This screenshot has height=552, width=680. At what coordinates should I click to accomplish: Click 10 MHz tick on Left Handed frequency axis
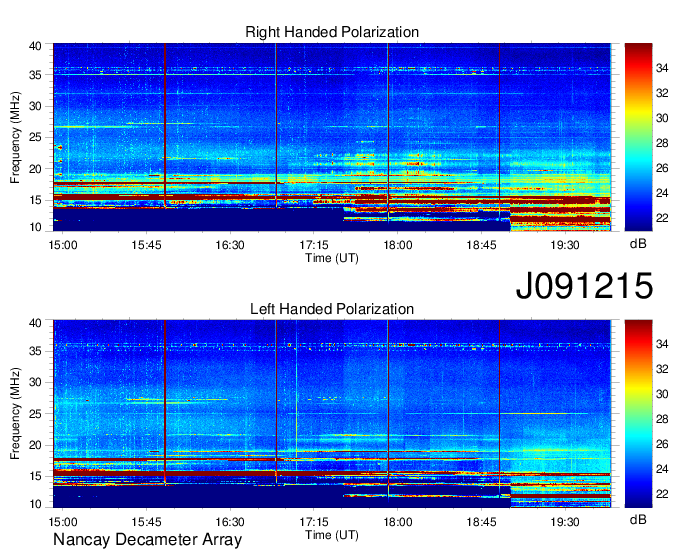pyautogui.click(x=35, y=504)
